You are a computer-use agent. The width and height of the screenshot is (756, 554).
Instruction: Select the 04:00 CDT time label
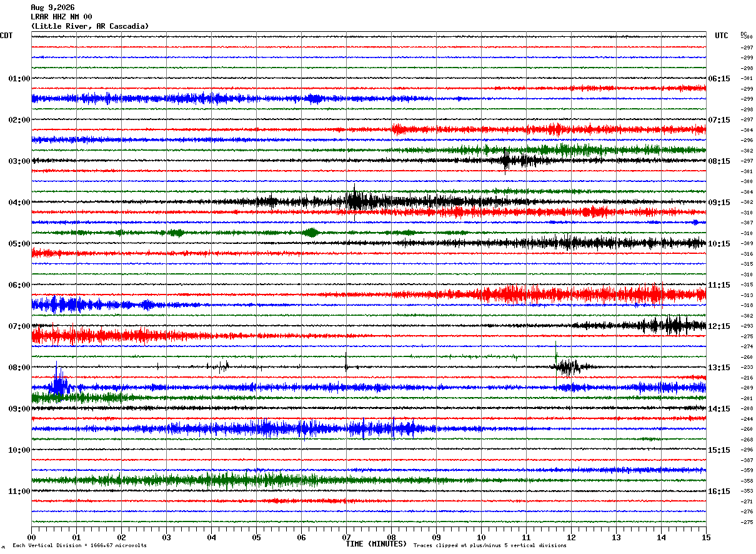[x=19, y=203]
